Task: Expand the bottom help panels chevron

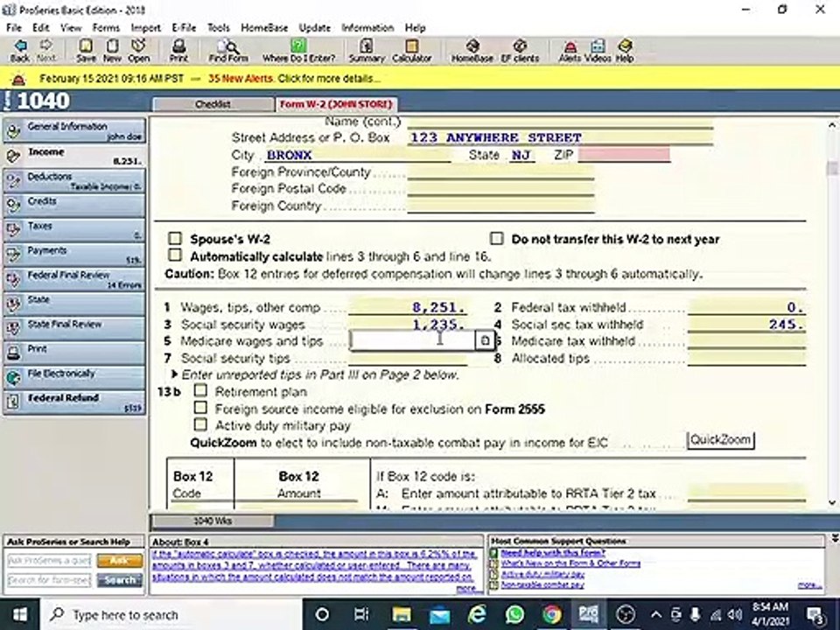Action: (x=834, y=537)
